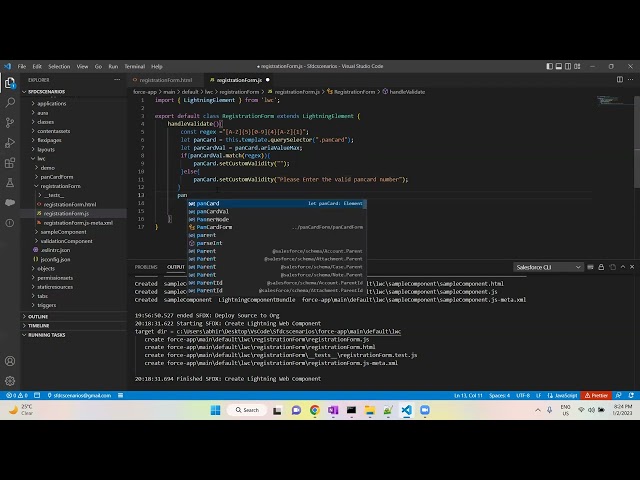Screen dimensions: 640x480
Task: Open Customize Layout icon
Action: point(577,66)
